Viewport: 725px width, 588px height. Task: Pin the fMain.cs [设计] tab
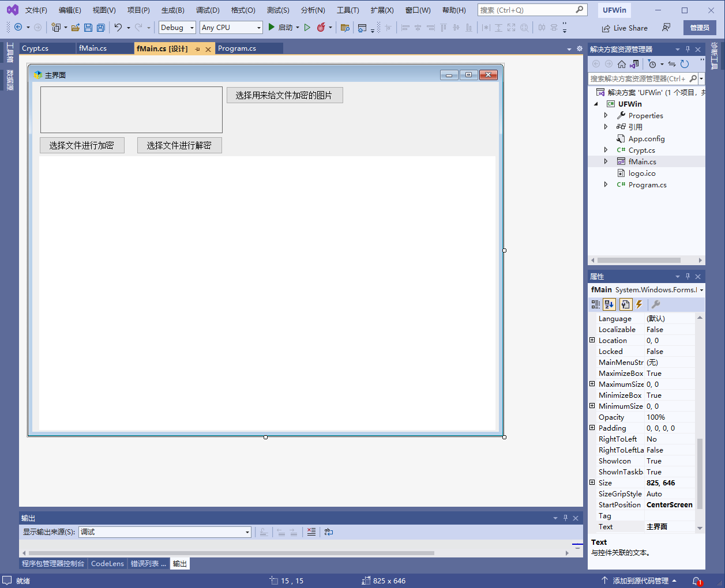[x=197, y=49]
